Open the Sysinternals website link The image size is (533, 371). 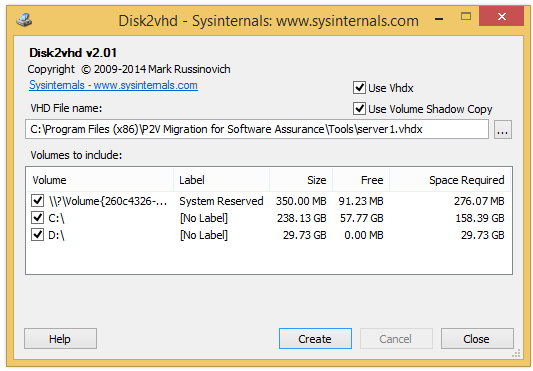(x=113, y=85)
